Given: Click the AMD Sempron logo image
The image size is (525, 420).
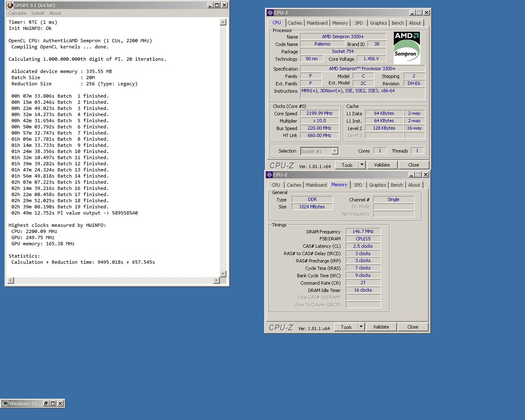Looking at the screenshot, I should 407,48.
